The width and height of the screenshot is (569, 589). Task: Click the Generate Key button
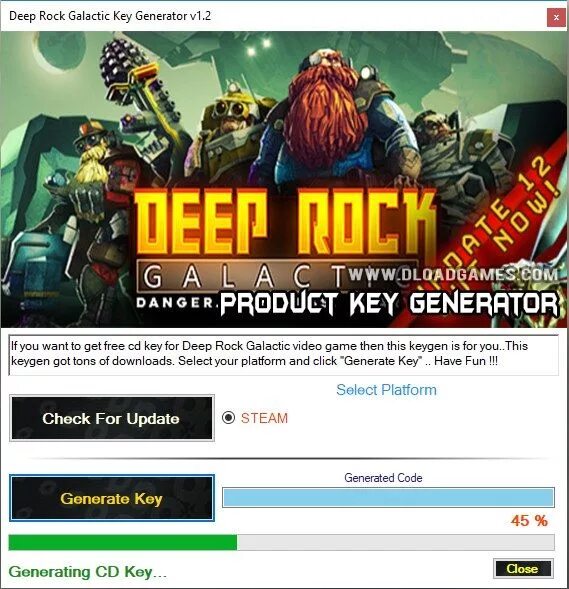[x=112, y=498]
